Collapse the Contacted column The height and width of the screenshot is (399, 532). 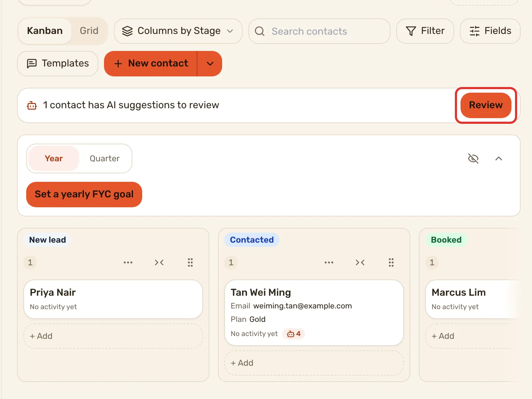[x=360, y=262]
